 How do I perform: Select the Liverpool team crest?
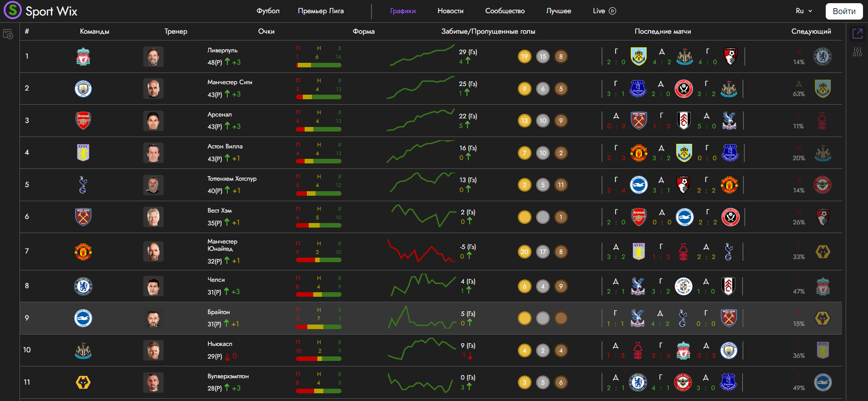(x=83, y=56)
